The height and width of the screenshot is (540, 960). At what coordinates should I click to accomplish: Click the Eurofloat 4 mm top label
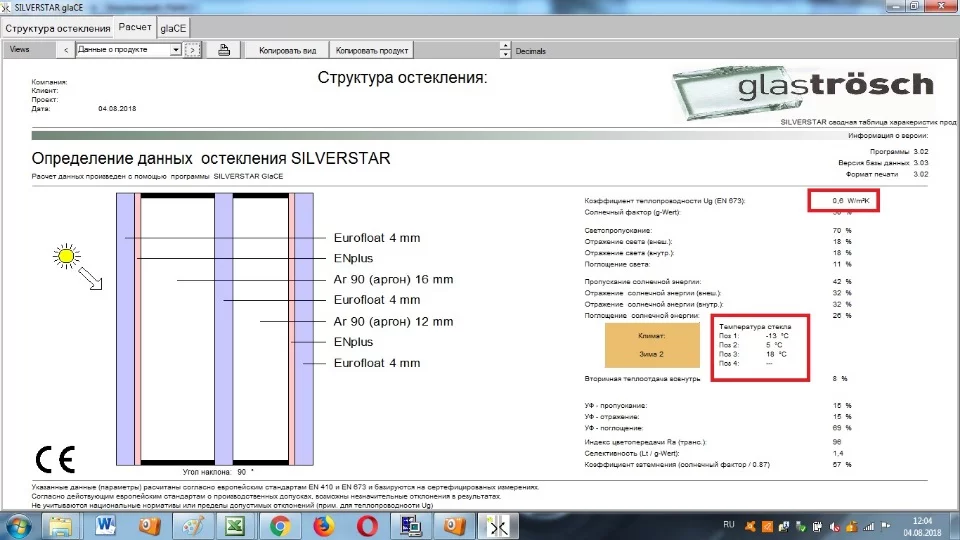click(x=377, y=238)
